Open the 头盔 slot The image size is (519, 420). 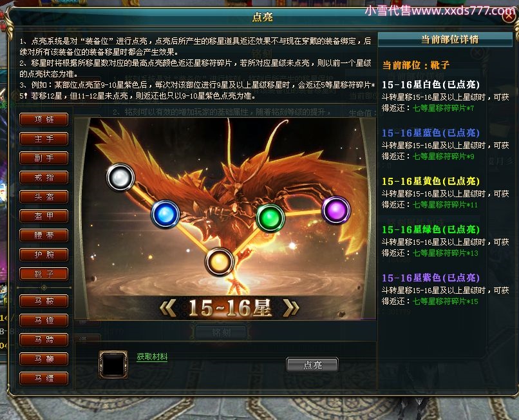[x=44, y=196]
